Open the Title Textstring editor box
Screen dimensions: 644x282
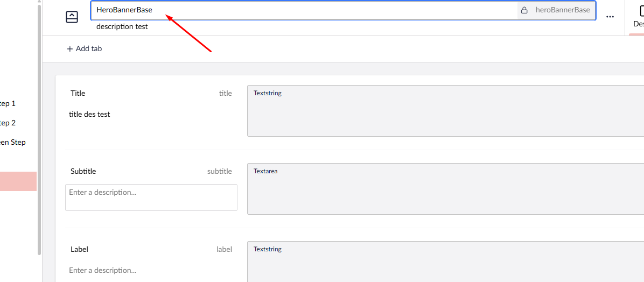pos(445,111)
